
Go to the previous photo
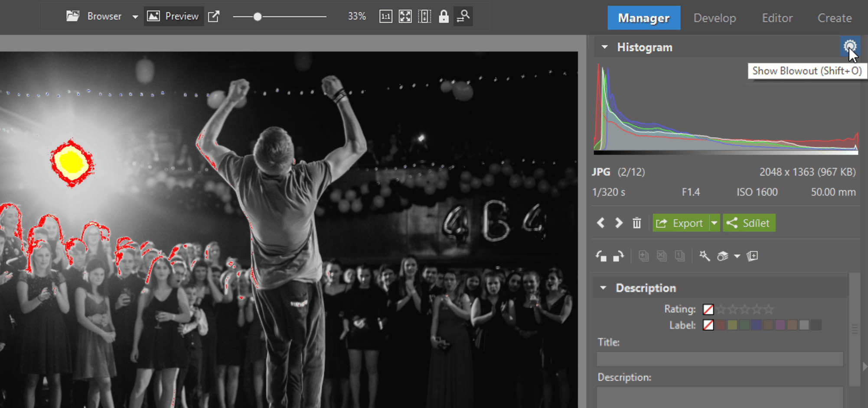tap(600, 223)
